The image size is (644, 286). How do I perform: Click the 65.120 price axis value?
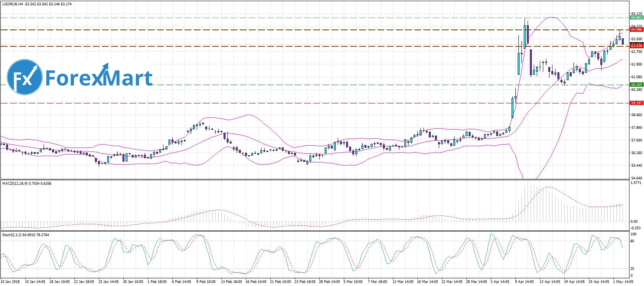[637, 14]
